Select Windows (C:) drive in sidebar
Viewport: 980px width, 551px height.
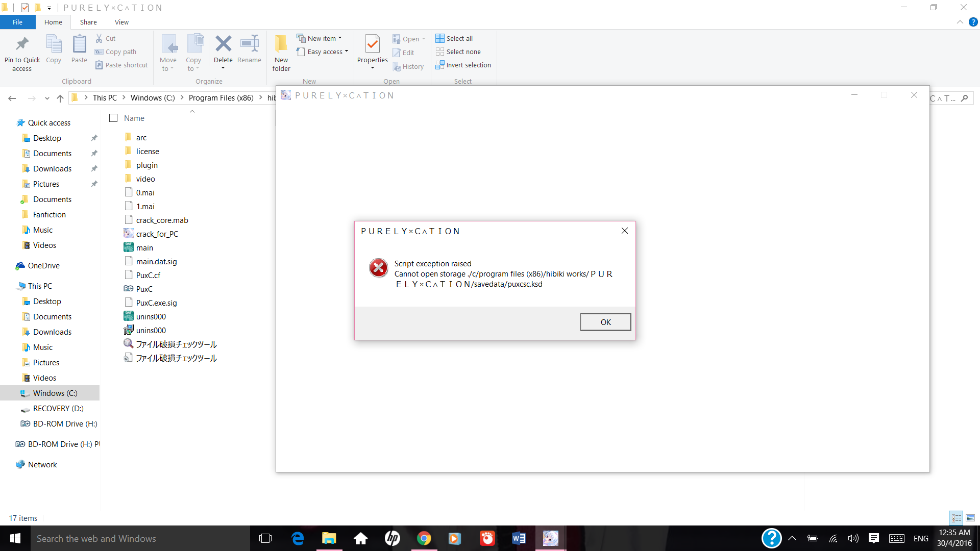(x=55, y=393)
